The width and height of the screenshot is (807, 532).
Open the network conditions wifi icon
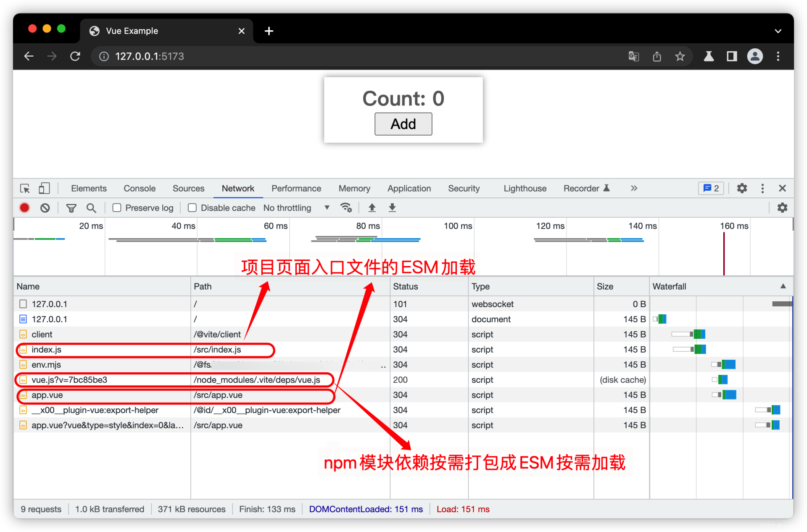tap(346, 208)
